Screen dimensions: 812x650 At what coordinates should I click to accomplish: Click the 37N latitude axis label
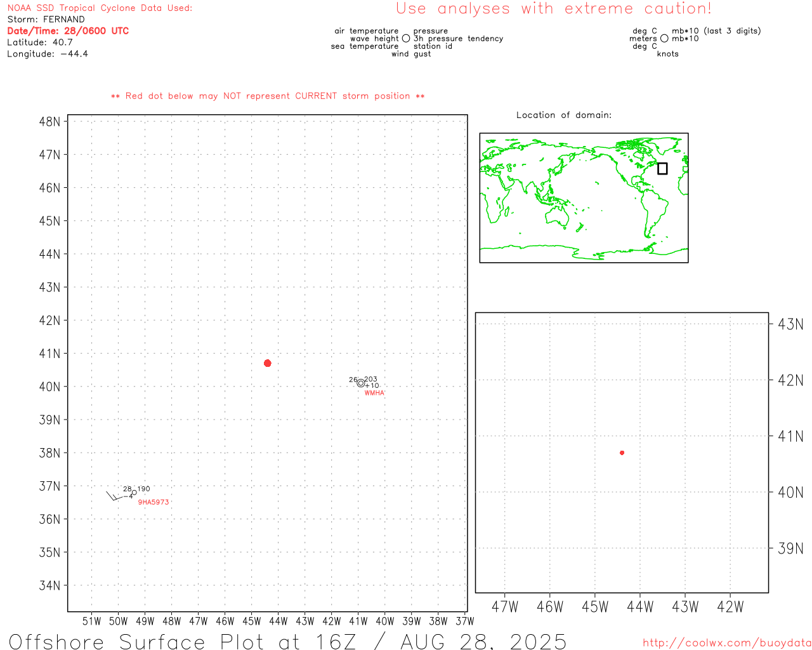pos(49,486)
